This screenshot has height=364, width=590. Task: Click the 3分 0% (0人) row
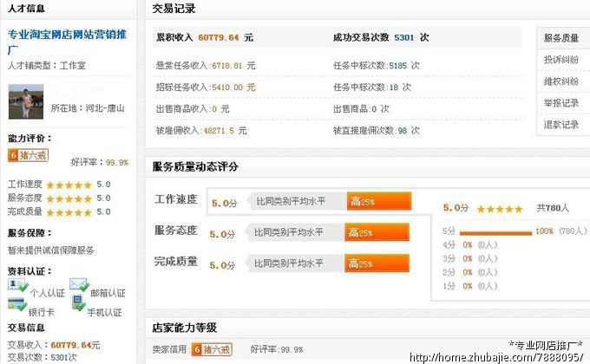(x=470, y=259)
